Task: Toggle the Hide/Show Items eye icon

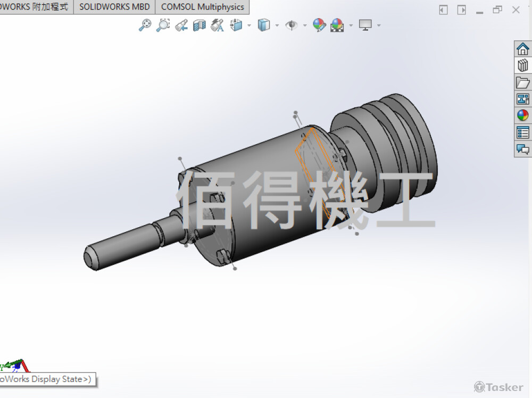Action: tap(291, 25)
